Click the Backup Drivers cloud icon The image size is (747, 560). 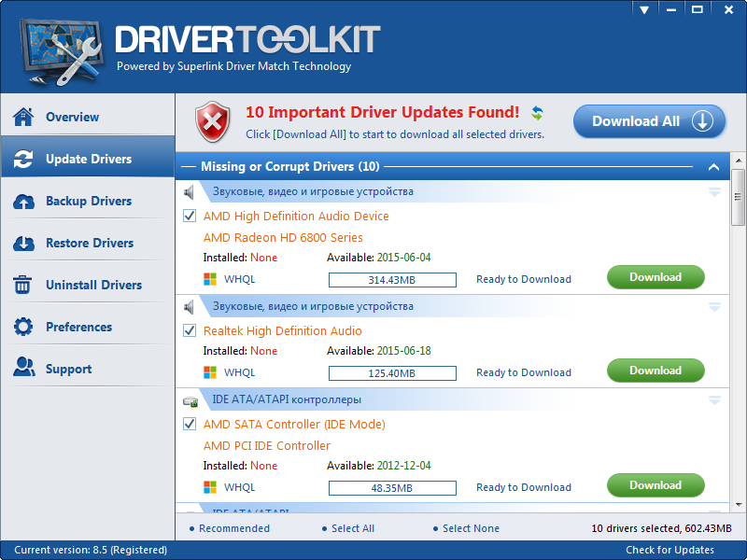coord(23,202)
